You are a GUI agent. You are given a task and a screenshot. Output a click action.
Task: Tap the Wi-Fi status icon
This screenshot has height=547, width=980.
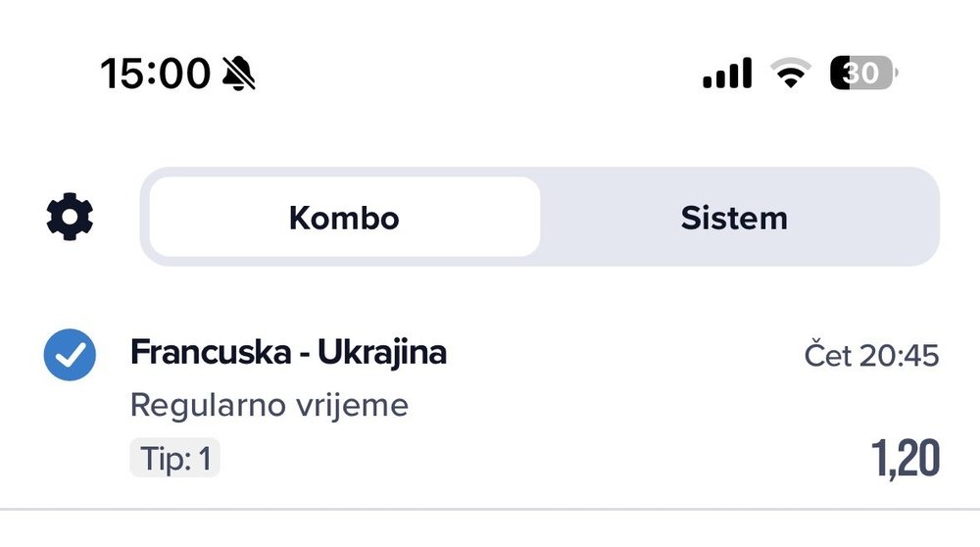click(x=791, y=74)
